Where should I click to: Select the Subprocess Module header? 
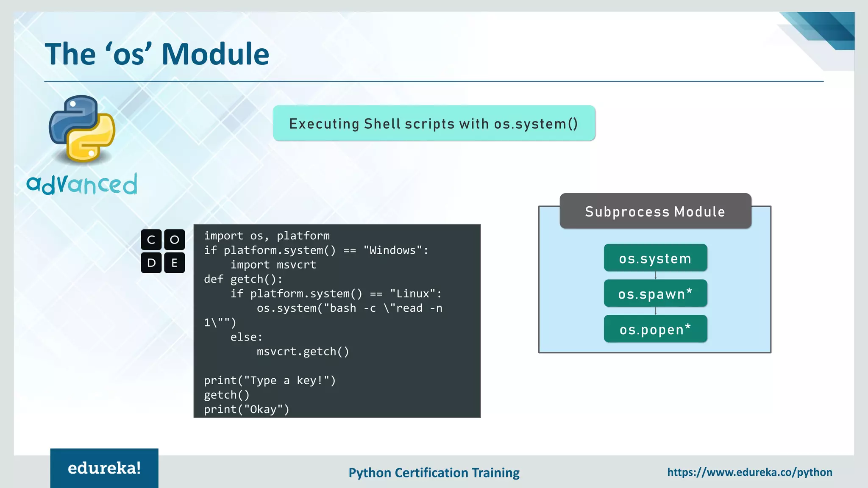pos(655,211)
